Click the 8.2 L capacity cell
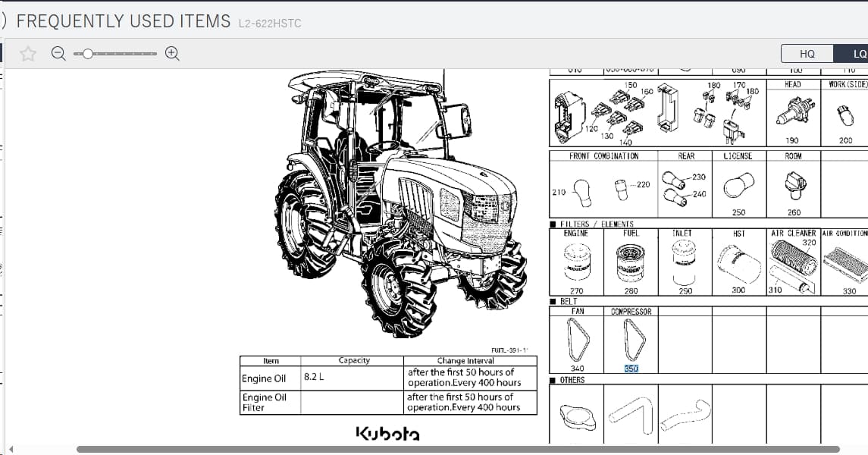Image resolution: width=868 pixels, height=455 pixels. pyautogui.click(x=352, y=378)
